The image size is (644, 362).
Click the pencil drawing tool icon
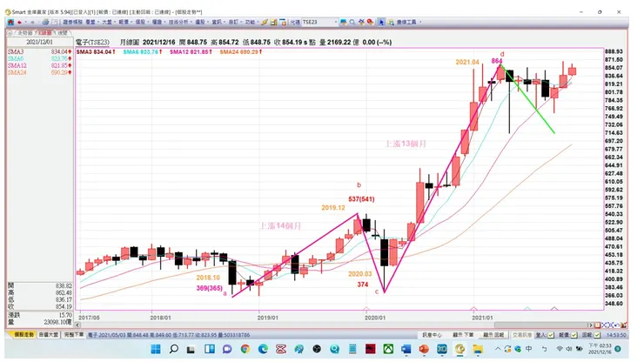click(x=264, y=22)
